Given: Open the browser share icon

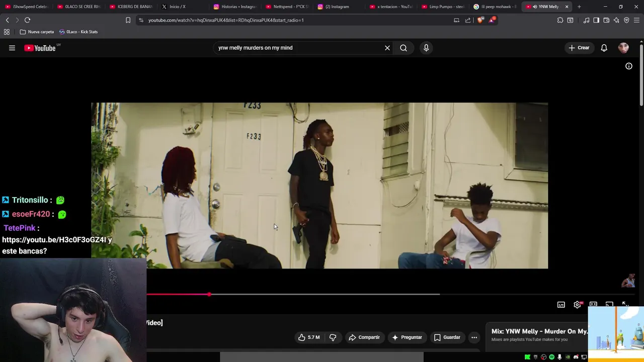Looking at the screenshot, I should (468, 20).
